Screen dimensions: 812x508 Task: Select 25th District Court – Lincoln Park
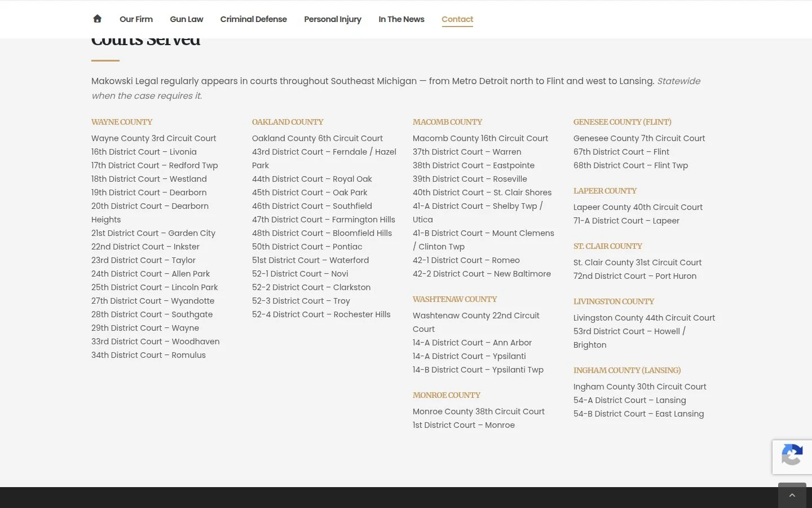(x=155, y=287)
